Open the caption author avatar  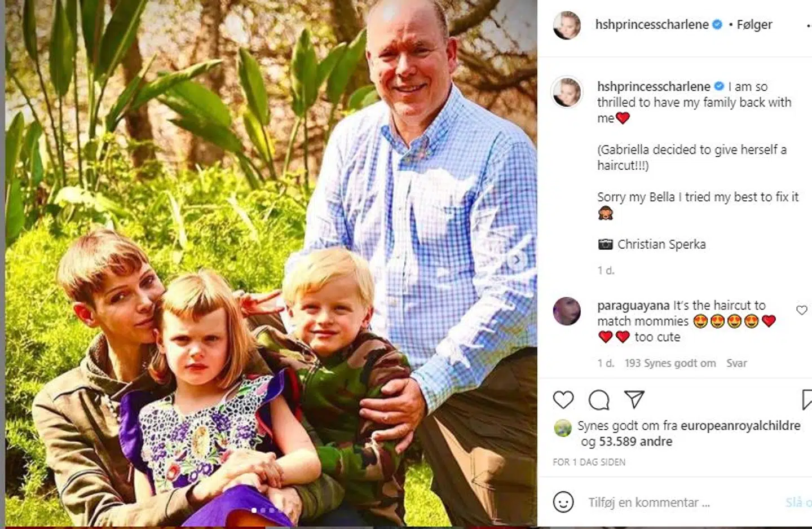pos(567,92)
